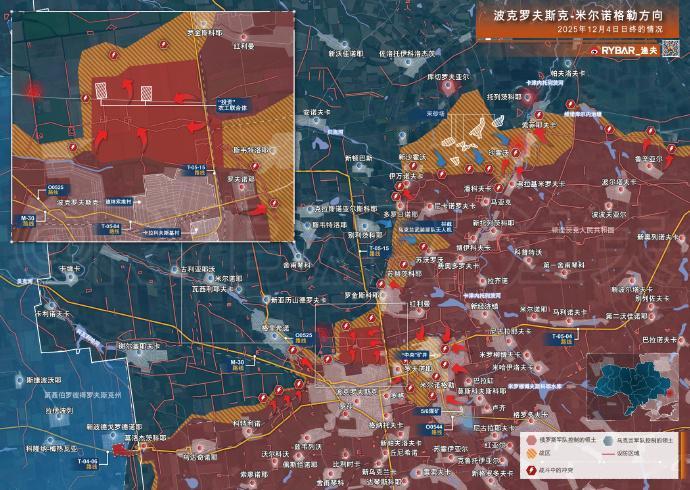Viewport: 690px width, 490px height.
Task: Click the 鲁辛亚尔 village label
Action: pos(648,159)
